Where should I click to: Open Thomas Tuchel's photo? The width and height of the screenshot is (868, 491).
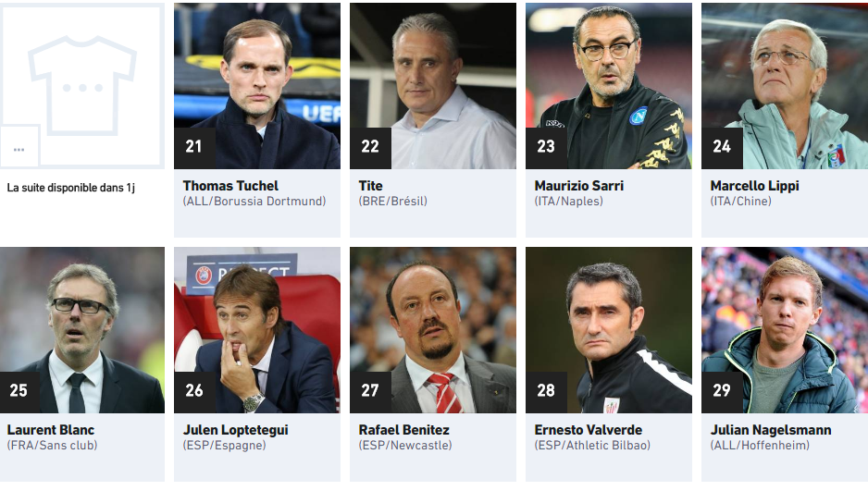point(257,86)
